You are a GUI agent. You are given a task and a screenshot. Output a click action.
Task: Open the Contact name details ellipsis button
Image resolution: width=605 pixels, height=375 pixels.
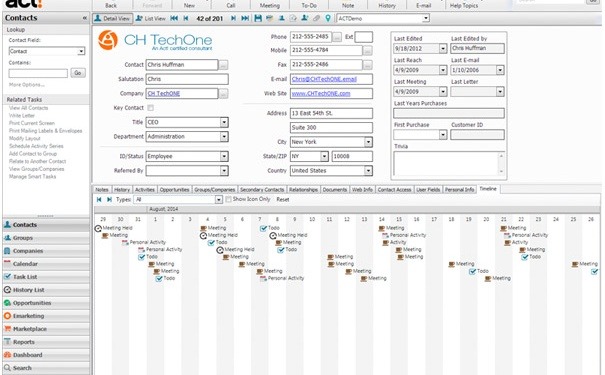point(223,65)
